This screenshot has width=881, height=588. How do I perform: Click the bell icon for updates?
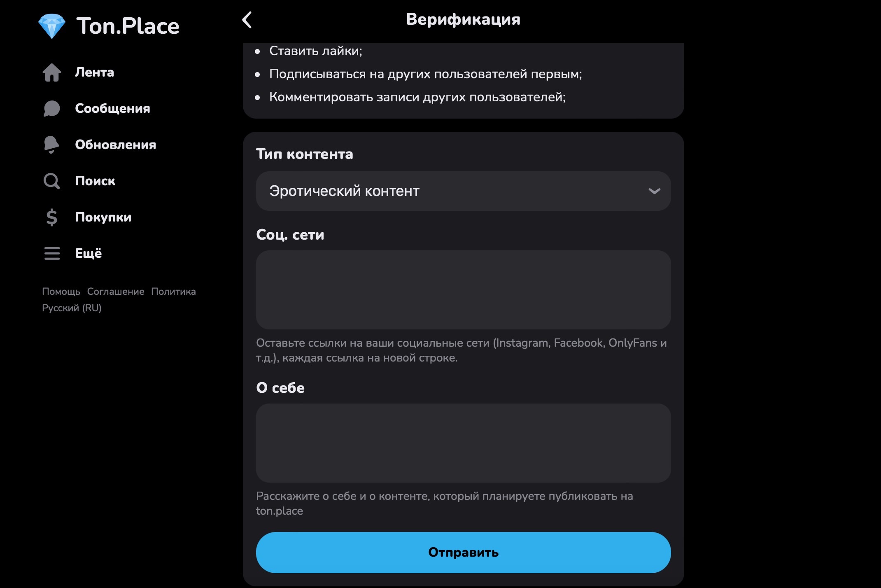point(51,145)
